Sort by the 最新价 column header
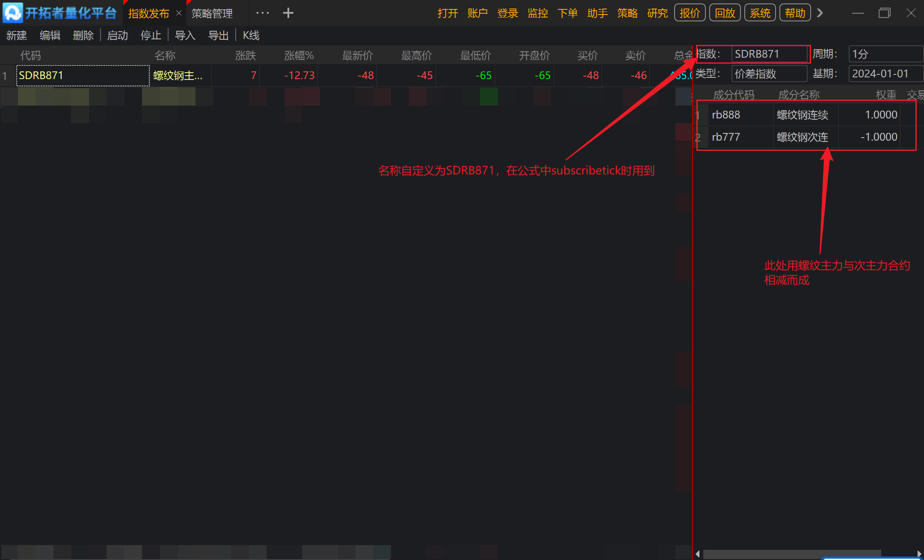The image size is (924, 560). coord(358,56)
